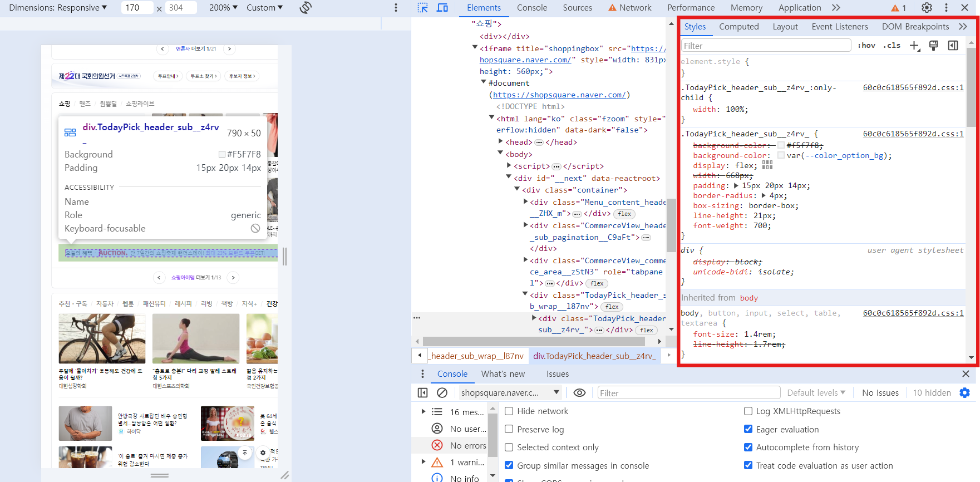The height and width of the screenshot is (482, 980).
Task: Toggle the device toolbar icon
Action: [x=442, y=8]
